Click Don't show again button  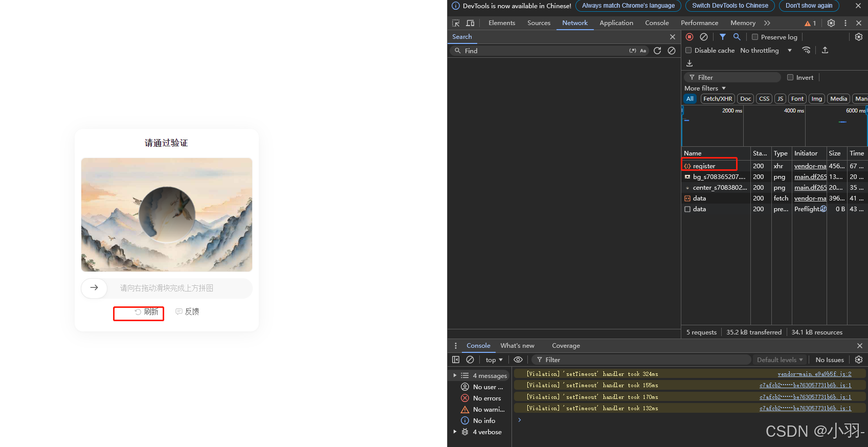click(x=809, y=6)
